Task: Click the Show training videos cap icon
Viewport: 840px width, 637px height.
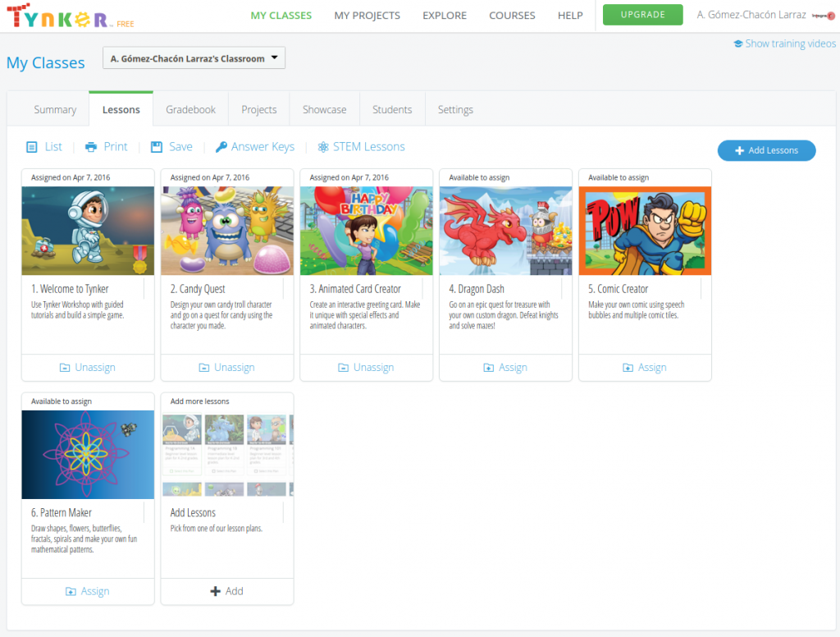Action: pyautogui.click(x=738, y=44)
